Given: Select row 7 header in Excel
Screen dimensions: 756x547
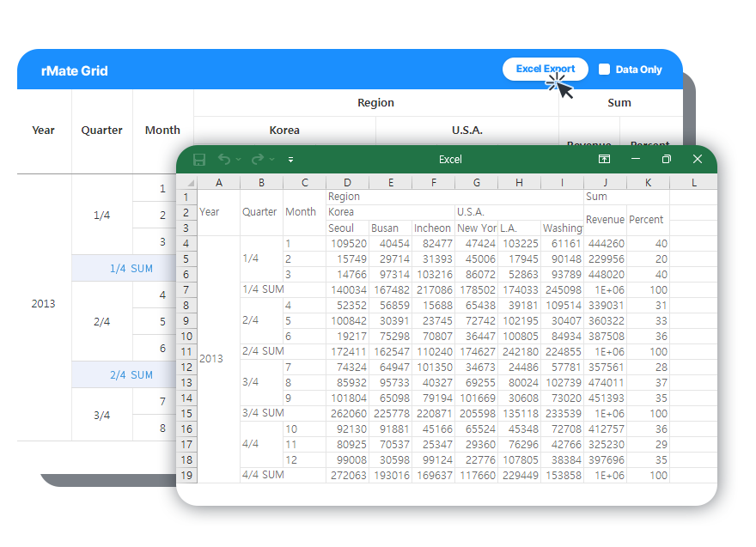Looking at the screenshot, I should [186, 289].
